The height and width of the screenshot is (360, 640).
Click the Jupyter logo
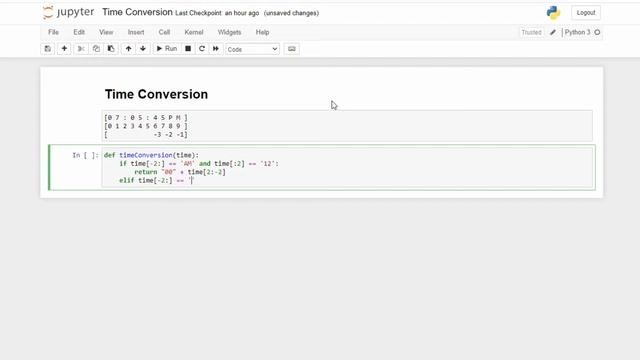click(68, 13)
